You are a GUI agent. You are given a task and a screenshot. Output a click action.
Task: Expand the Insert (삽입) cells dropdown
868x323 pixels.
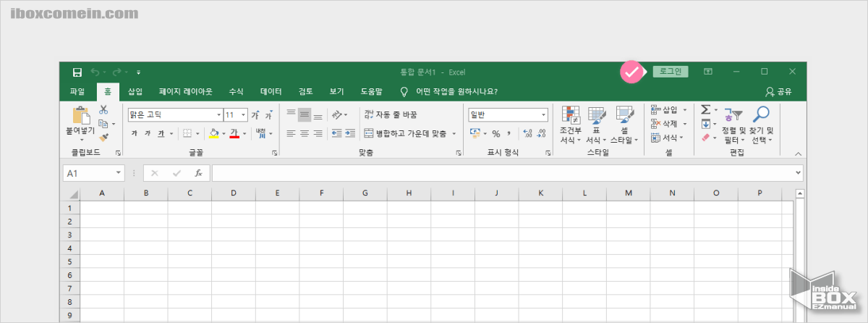684,109
